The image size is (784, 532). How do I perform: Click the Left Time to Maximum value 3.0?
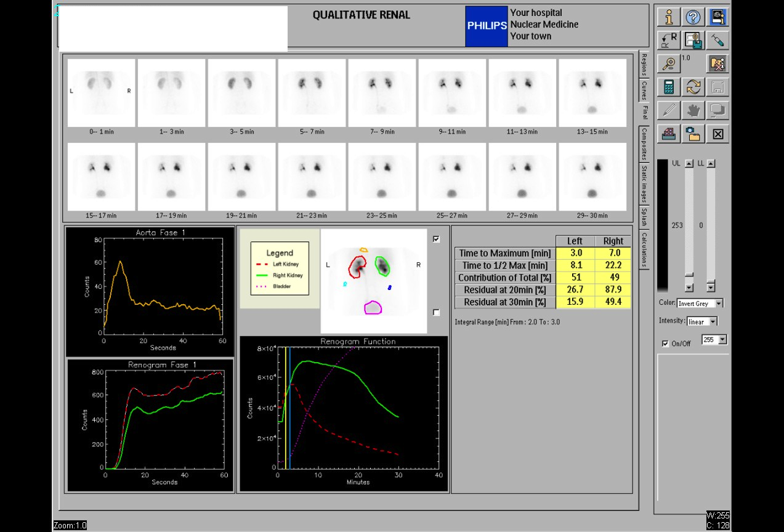pos(576,253)
